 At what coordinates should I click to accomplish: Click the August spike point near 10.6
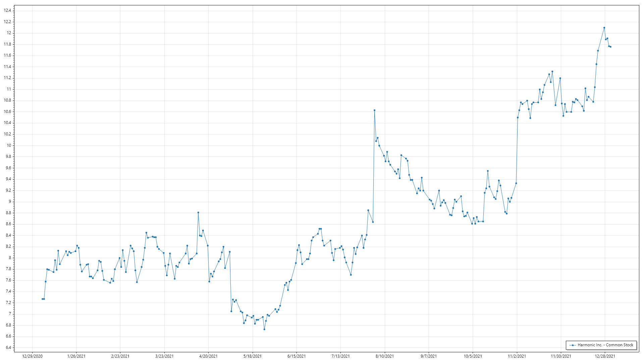pos(374,110)
